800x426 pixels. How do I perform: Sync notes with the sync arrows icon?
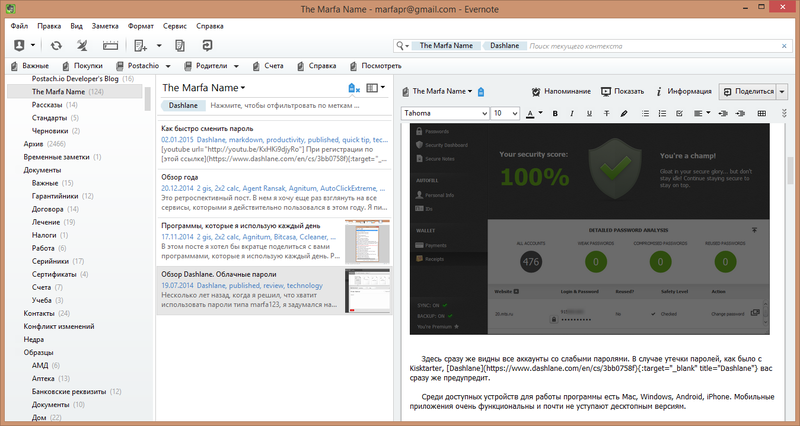point(56,45)
